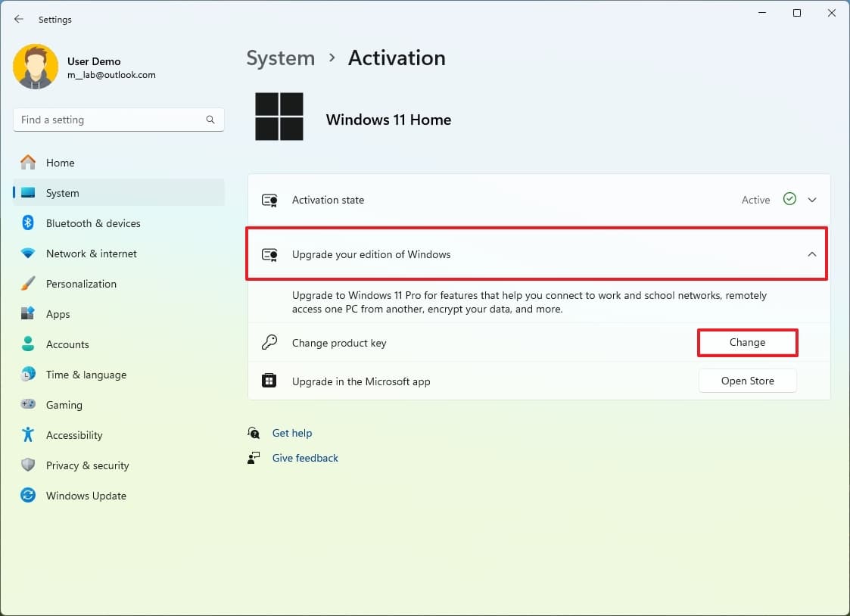Screen dimensions: 850x616
Task: Open Privacy & security shield icon
Action: [28, 465]
